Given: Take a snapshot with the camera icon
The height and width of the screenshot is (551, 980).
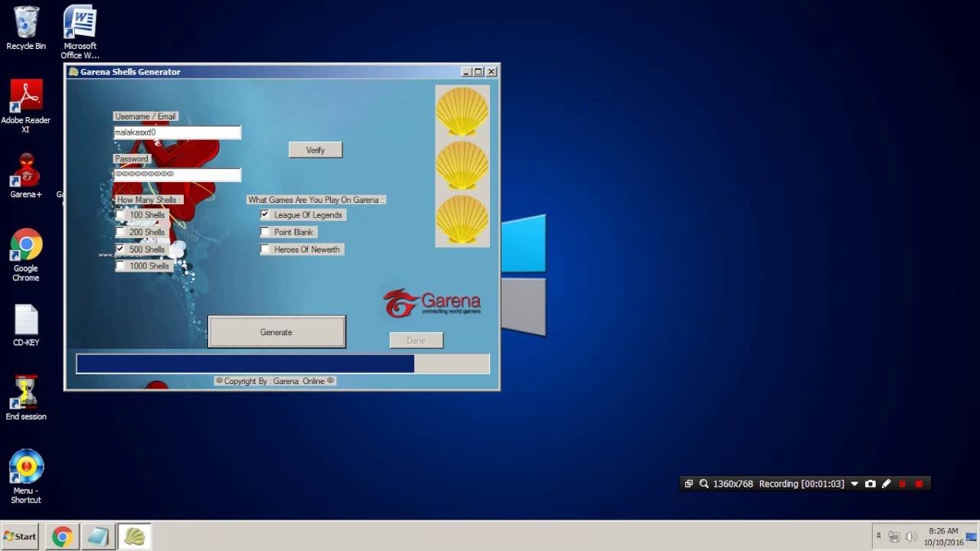Looking at the screenshot, I should pos(871,484).
